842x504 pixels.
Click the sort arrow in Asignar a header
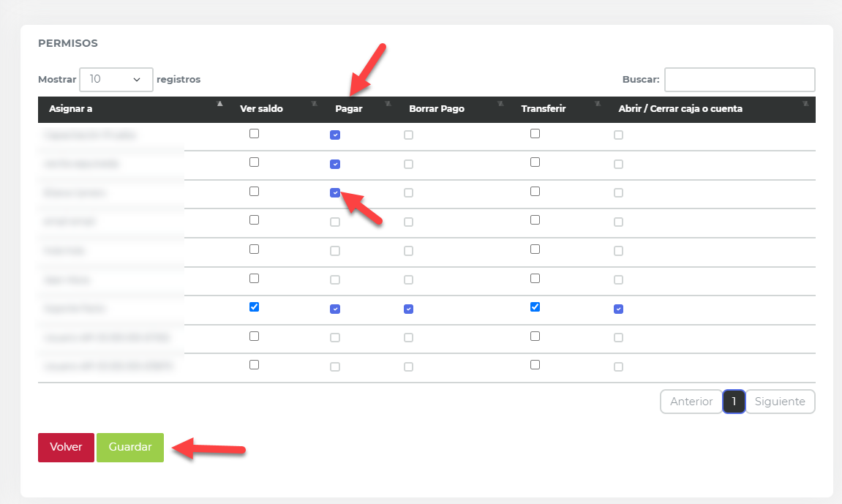(x=219, y=104)
